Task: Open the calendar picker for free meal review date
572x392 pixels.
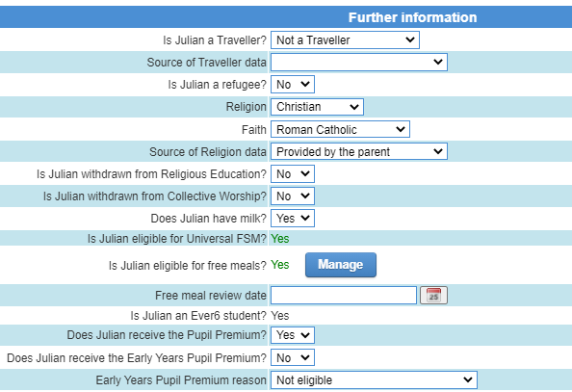Action: (433, 296)
